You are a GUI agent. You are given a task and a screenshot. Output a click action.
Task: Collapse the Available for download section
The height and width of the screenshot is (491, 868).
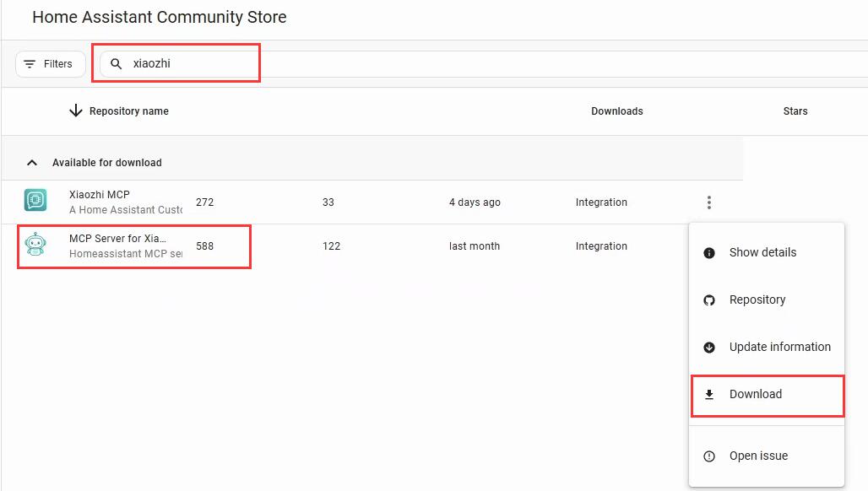pyautogui.click(x=32, y=162)
